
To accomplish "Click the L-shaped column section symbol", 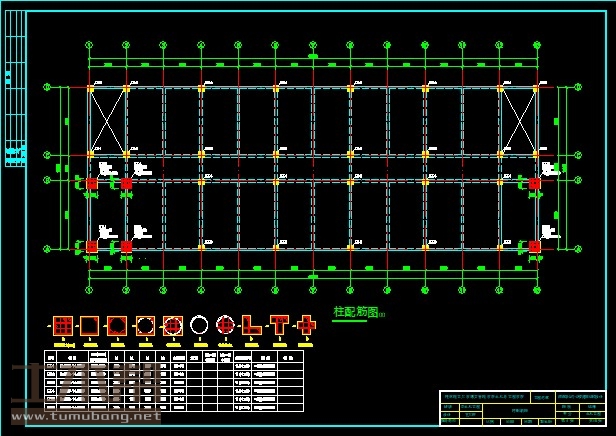I will 252,325.
